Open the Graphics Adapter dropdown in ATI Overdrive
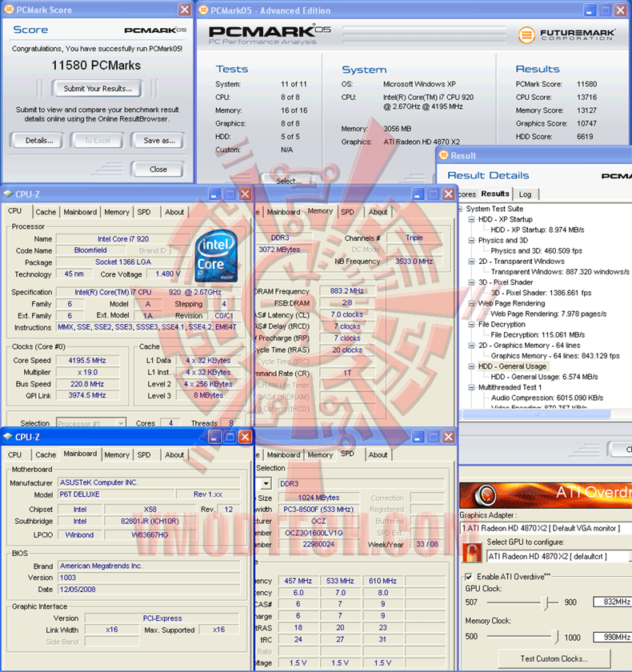This screenshot has width=632, height=672. point(546,528)
